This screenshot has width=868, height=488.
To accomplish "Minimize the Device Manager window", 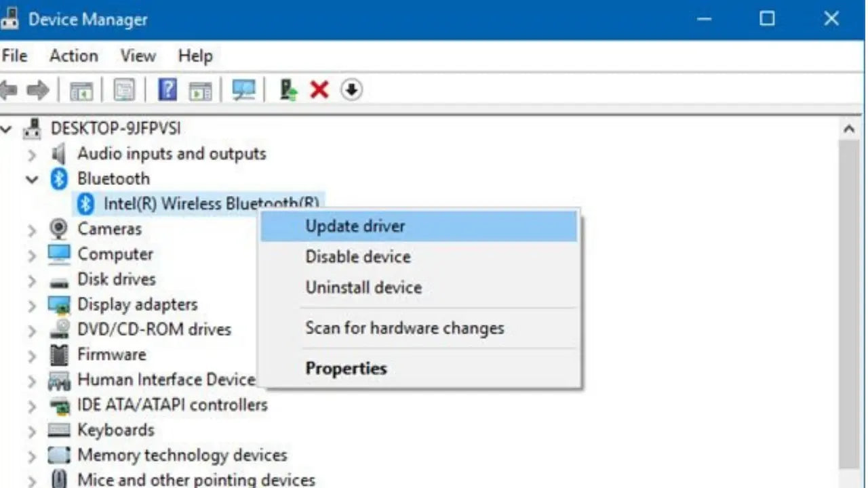I will click(705, 19).
